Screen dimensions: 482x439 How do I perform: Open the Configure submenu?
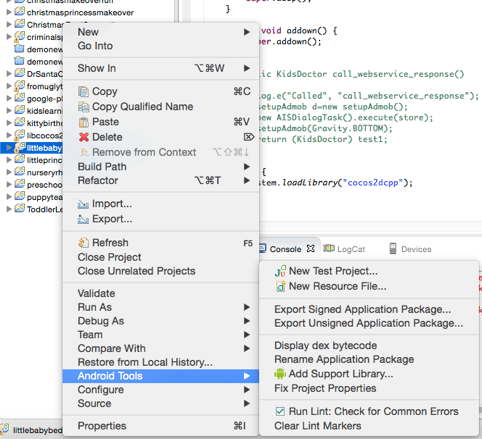(161, 390)
